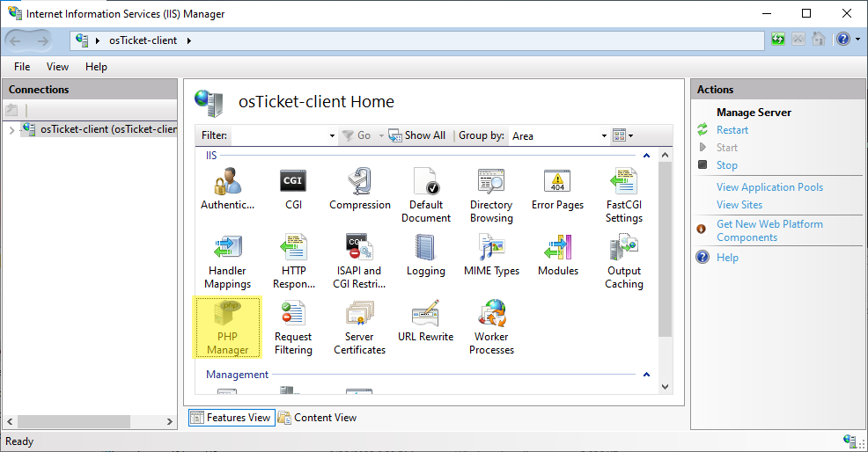Viewport: 868px width, 452px height.
Task: Open the URL Rewrite feature
Action: (426, 321)
